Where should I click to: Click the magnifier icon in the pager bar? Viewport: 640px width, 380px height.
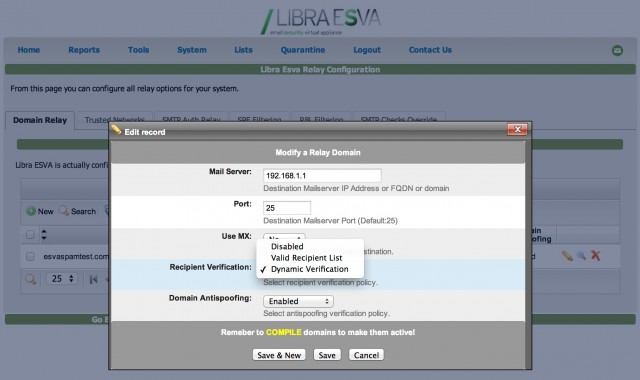point(31,279)
